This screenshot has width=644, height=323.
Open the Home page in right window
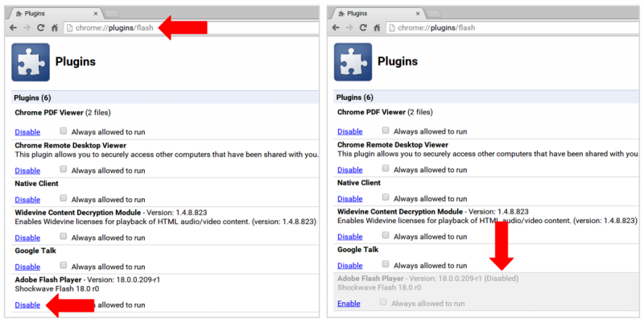(377, 27)
